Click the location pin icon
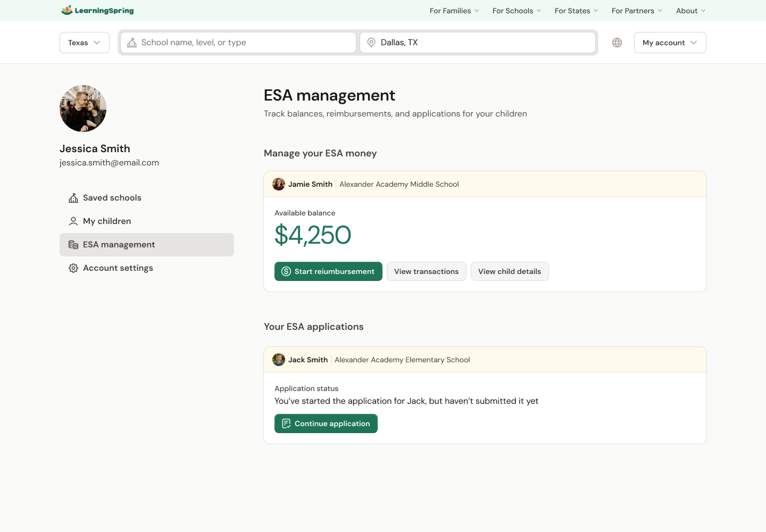Image resolution: width=766 pixels, height=532 pixels. pos(371,43)
